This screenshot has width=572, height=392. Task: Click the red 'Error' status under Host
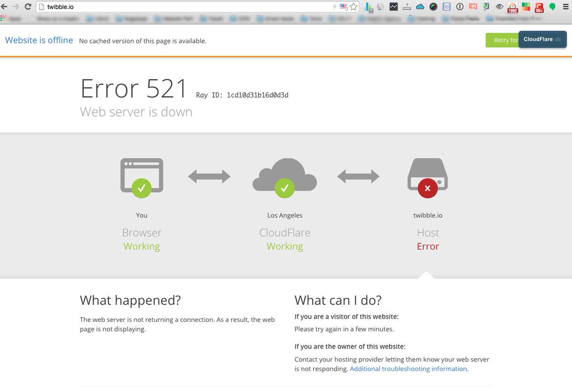pyautogui.click(x=428, y=247)
